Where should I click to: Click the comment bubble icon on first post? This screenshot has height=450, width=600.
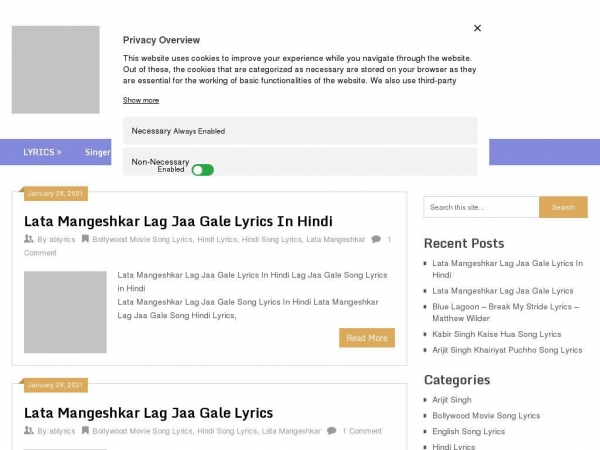pos(376,239)
